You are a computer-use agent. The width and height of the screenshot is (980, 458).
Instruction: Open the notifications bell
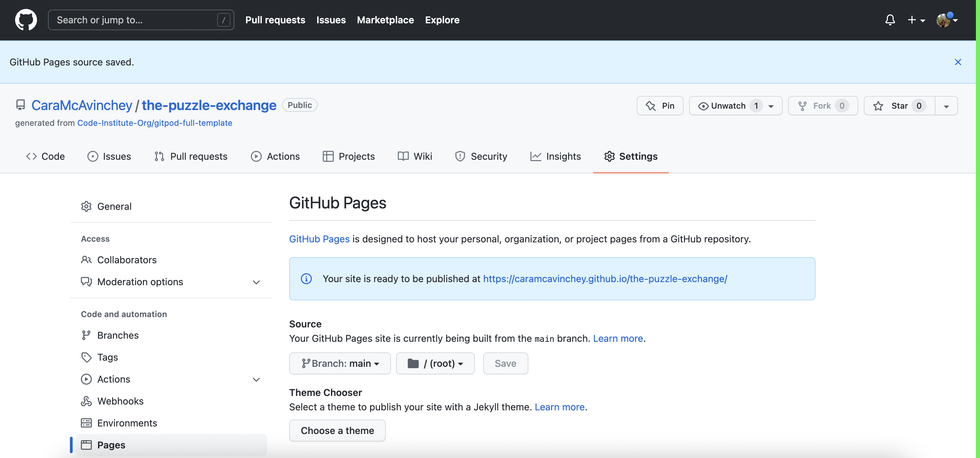(890, 20)
